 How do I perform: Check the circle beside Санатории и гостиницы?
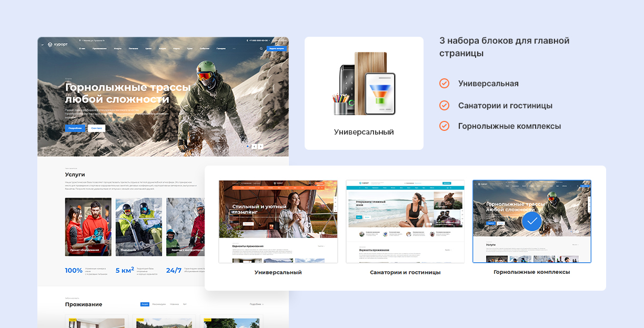point(444,105)
